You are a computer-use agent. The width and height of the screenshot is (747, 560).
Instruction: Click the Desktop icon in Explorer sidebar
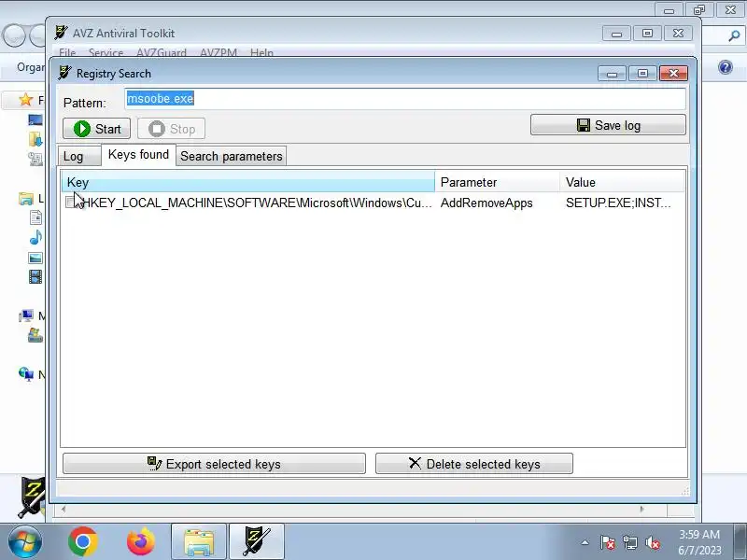[x=35, y=119]
